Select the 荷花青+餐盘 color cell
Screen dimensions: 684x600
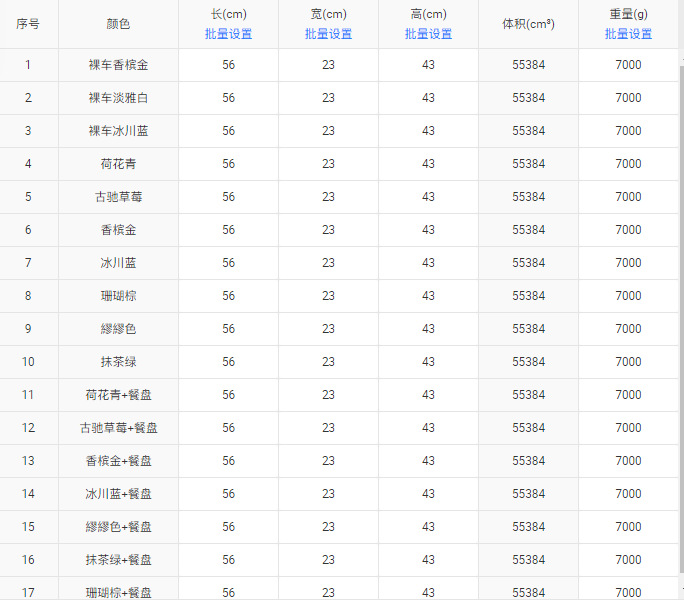click(x=118, y=395)
